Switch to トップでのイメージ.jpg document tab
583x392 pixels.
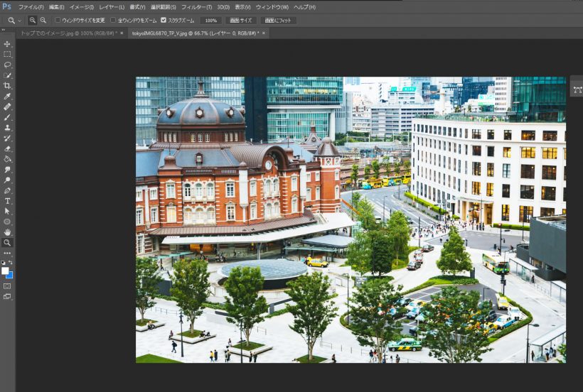click(x=65, y=33)
